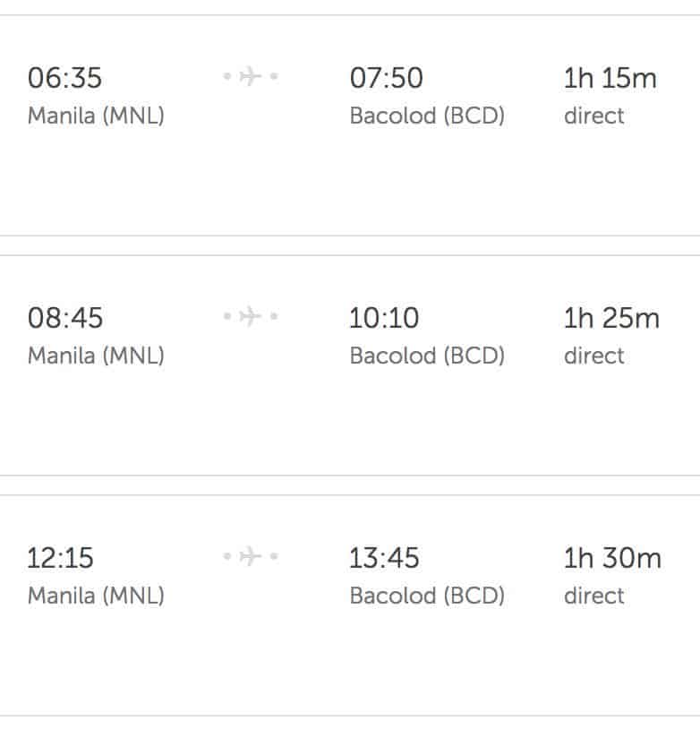Click Bacolod (BCD) under the 13:45 arrival

[x=427, y=596]
